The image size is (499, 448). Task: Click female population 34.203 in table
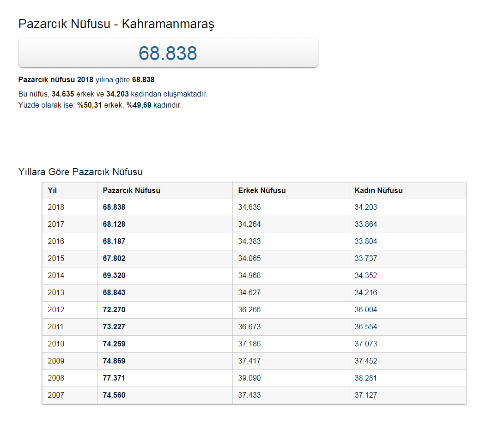click(366, 207)
